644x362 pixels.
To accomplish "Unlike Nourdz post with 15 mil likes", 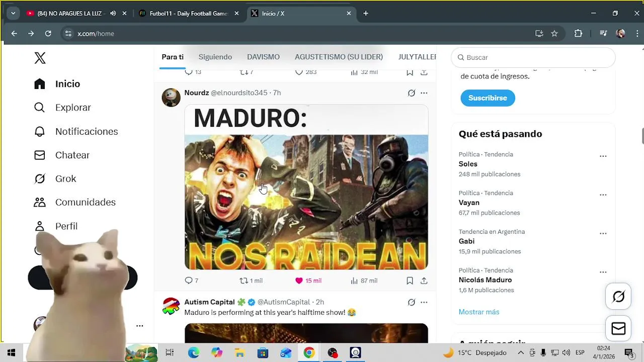I will pyautogui.click(x=308, y=281).
